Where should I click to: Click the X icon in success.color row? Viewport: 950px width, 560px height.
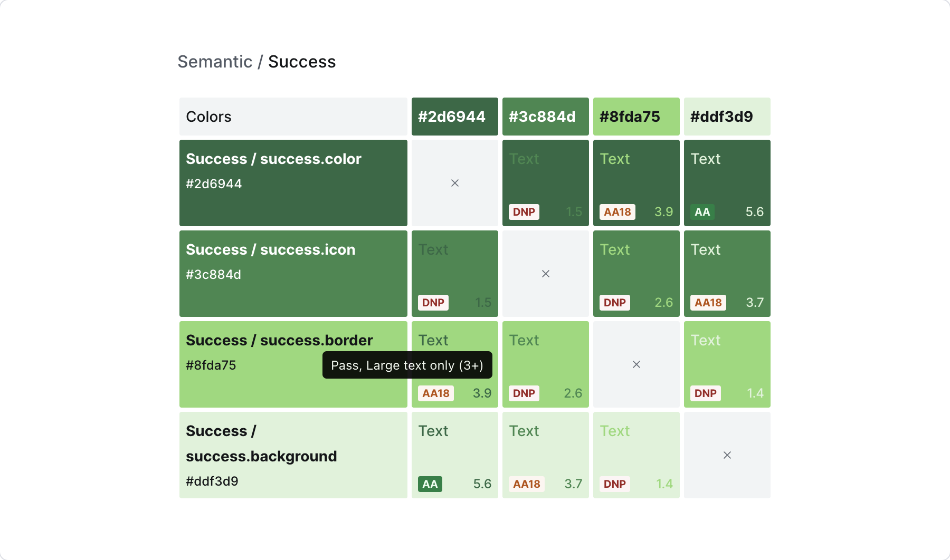coord(454,183)
